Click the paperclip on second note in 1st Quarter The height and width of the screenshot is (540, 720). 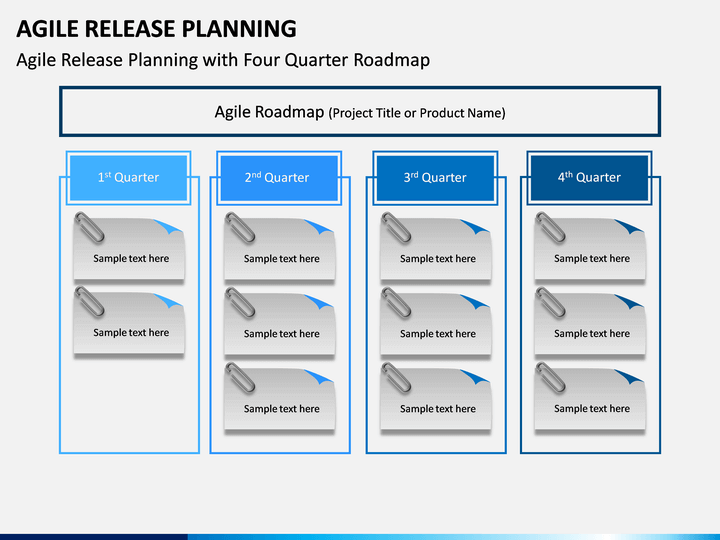[x=90, y=302]
